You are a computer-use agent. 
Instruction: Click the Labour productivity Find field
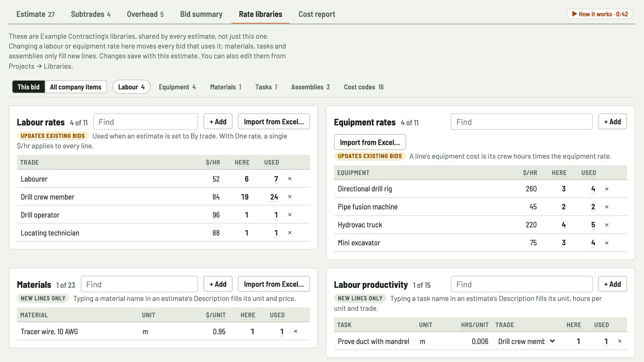[521, 284]
